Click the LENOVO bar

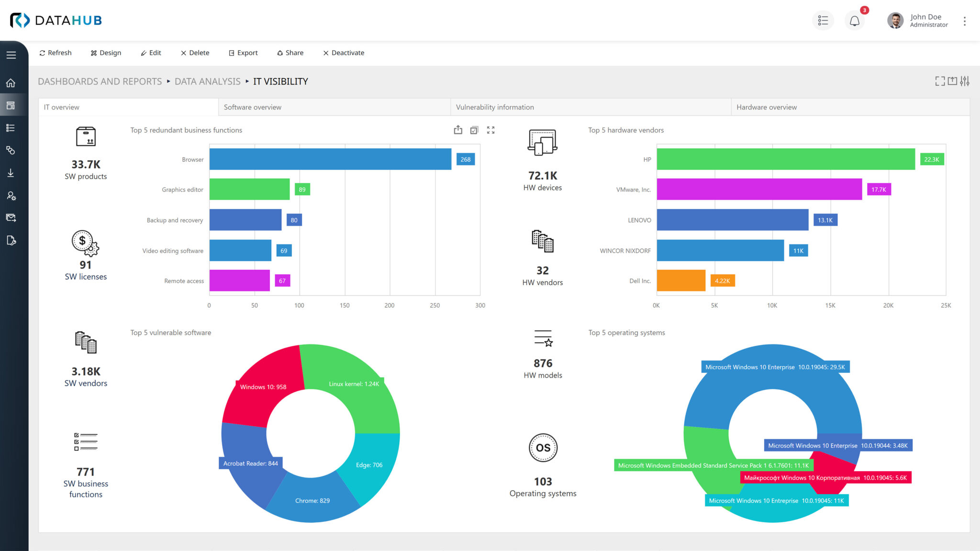(733, 220)
